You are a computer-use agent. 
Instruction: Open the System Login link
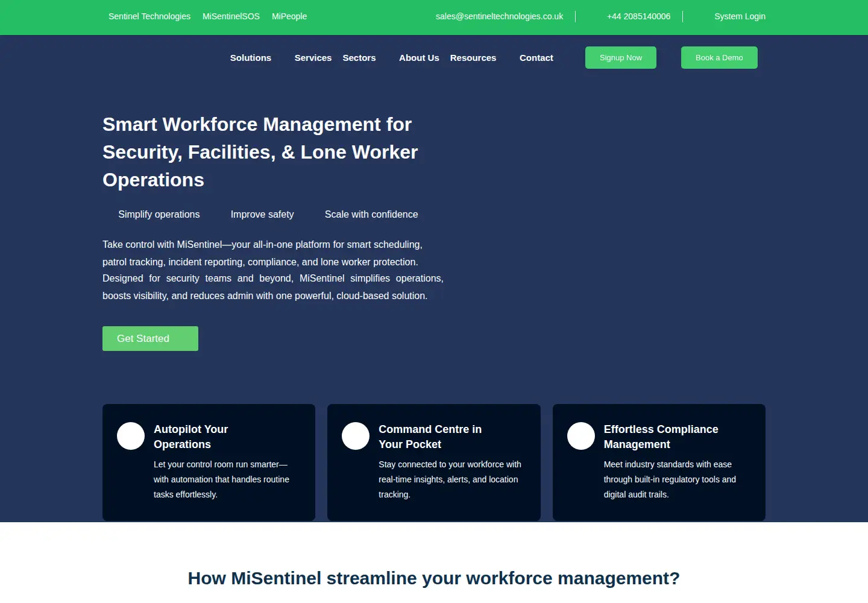740,16
